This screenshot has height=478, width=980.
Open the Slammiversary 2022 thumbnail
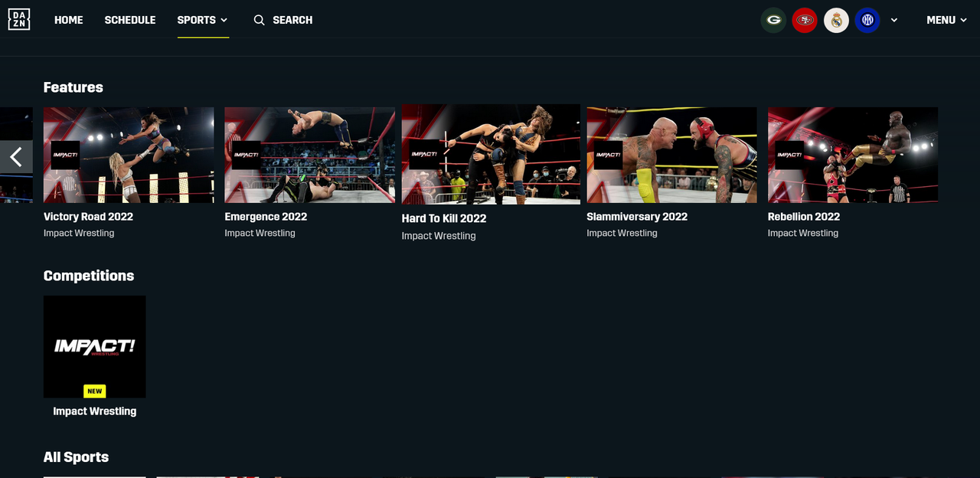(x=671, y=155)
